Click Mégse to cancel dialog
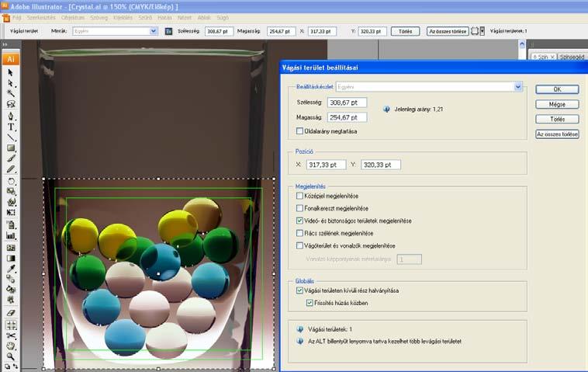 [557, 104]
